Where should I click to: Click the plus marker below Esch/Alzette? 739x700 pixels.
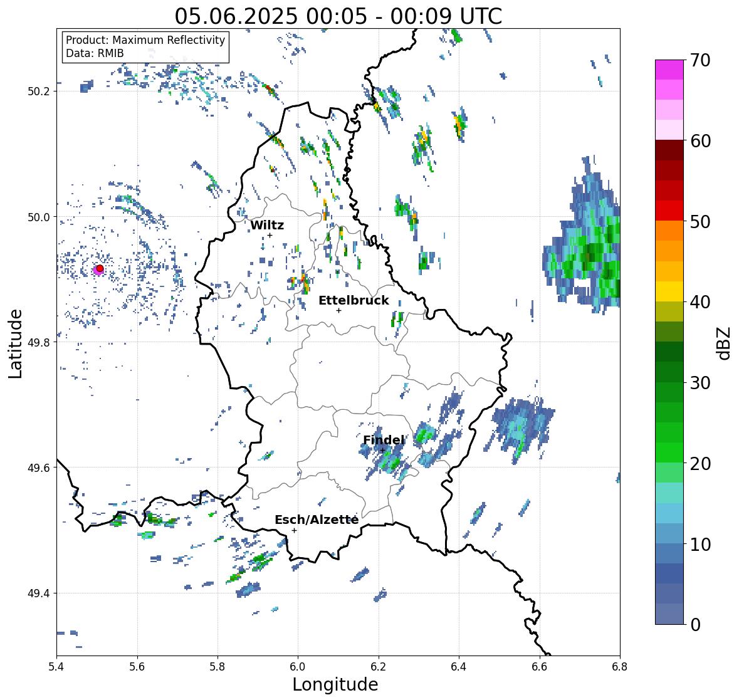(294, 530)
